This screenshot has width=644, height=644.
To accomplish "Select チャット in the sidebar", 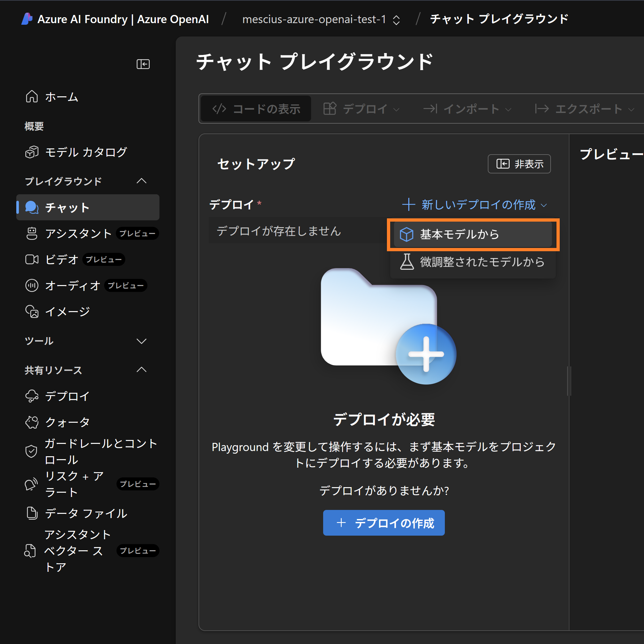I will click(88, 207).
